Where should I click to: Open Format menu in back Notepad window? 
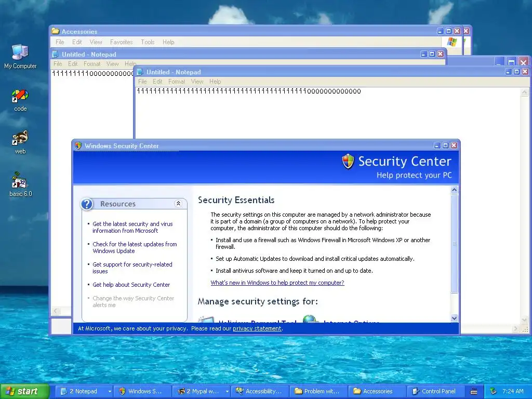coord(92,64)
